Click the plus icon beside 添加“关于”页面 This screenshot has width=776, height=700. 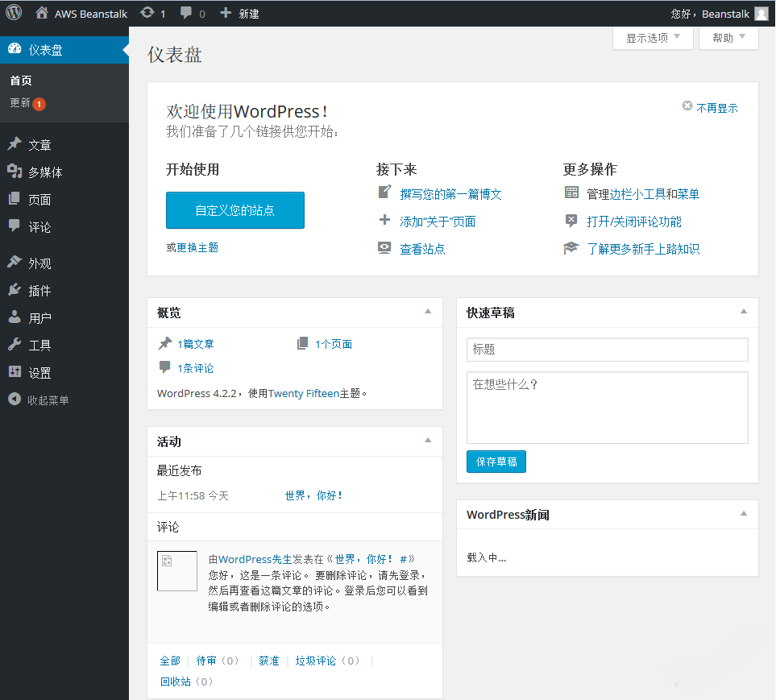pyautogui.click(x=384, y=220)
